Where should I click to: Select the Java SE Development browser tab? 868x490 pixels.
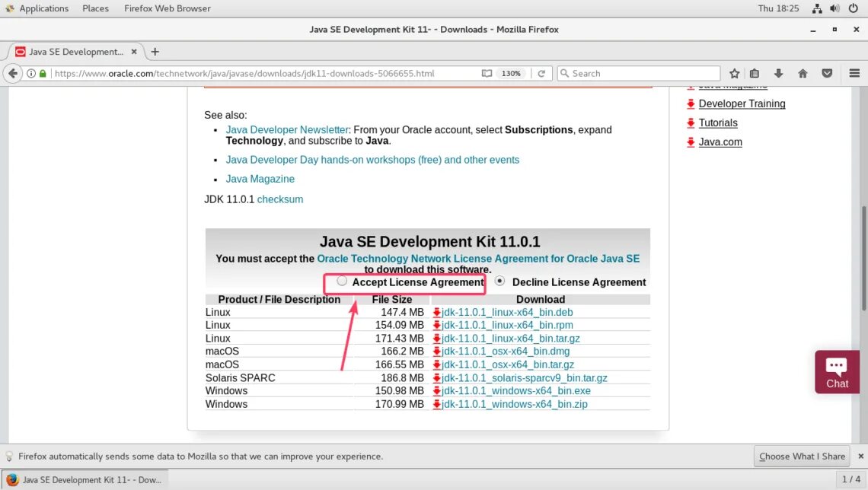coord(75,52)
